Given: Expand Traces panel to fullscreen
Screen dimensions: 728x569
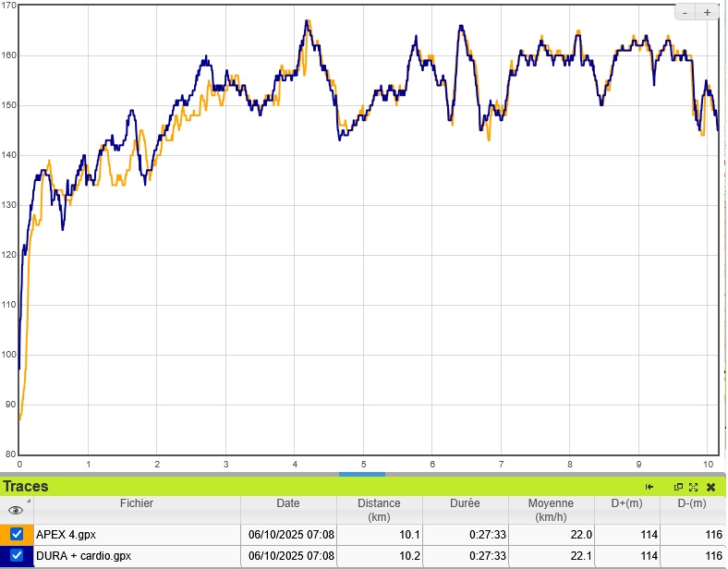Looking at the screenshot, I should [x=693, y=487].
